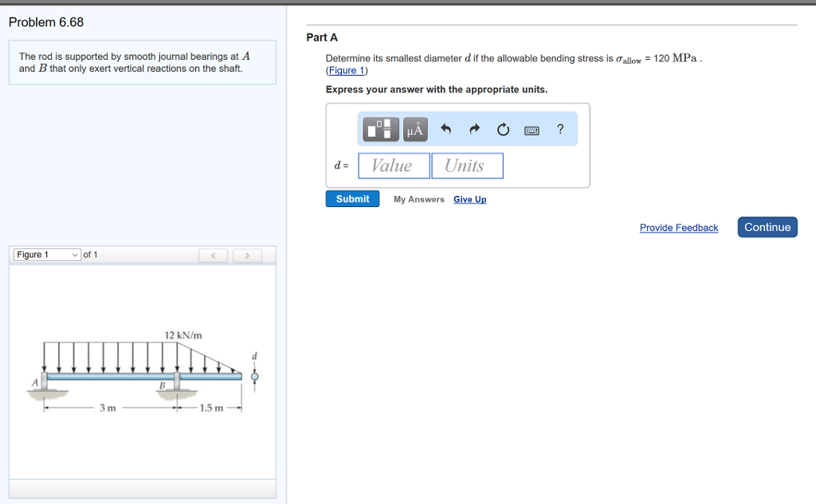Undo the last answer edit
816x504 pixels.
[446, 128]
